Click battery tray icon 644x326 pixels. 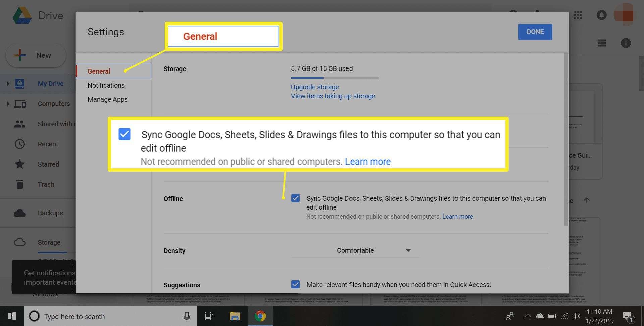[552, 316]
